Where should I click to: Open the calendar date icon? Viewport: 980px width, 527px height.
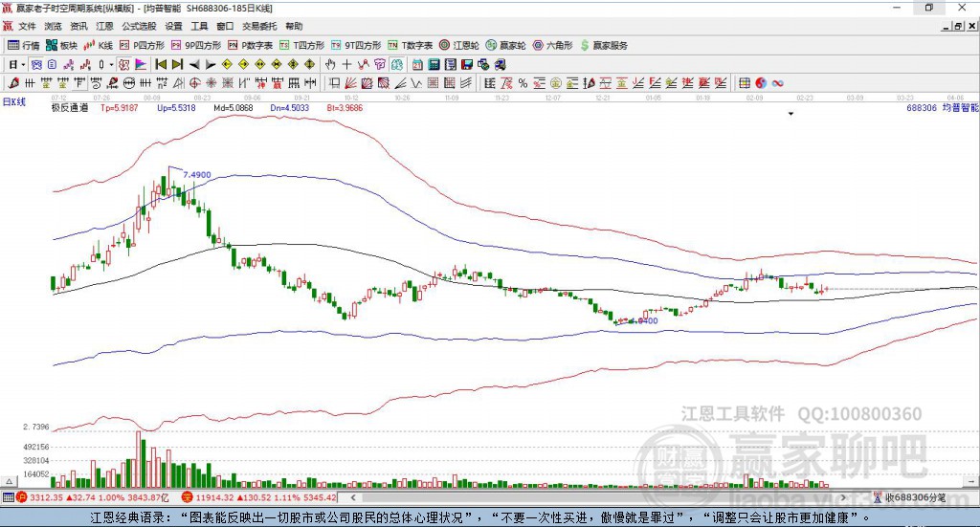[x=417, y=64]
